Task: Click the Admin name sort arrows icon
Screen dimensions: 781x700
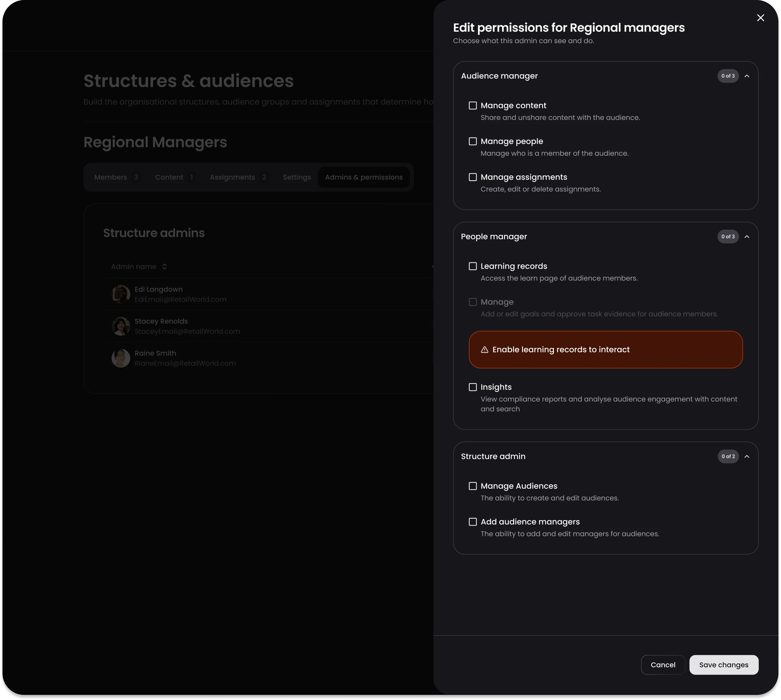Action: coord(164,267)
